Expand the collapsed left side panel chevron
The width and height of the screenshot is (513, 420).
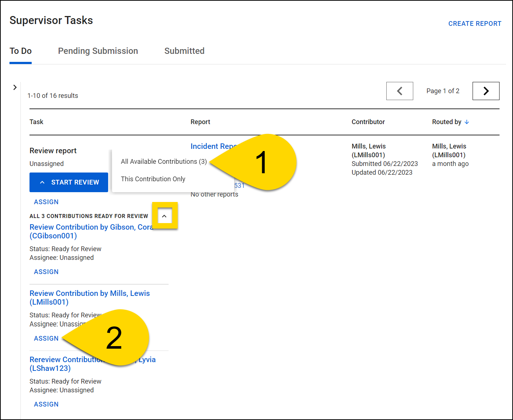15,87
